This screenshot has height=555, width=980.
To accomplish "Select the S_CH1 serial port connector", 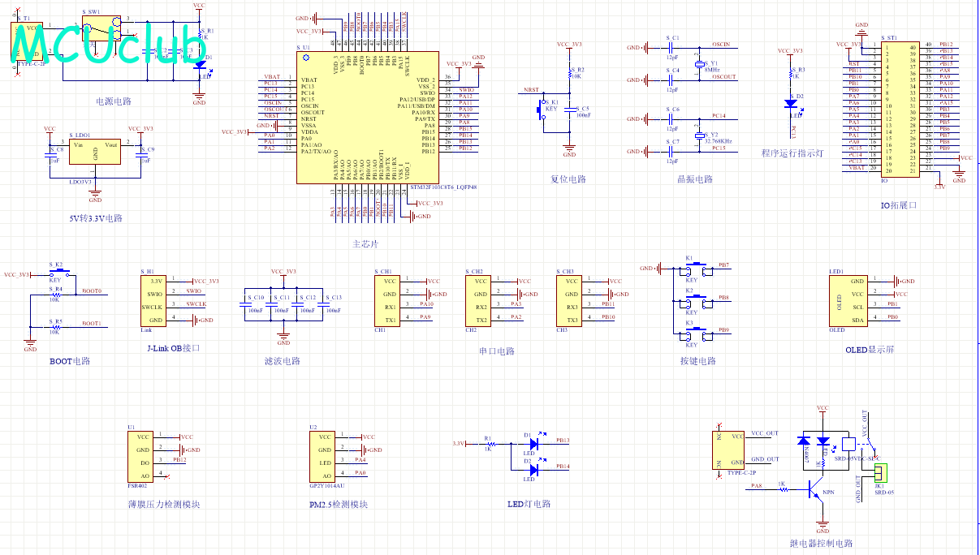I will pyautogui.click(x=386, y=300).
